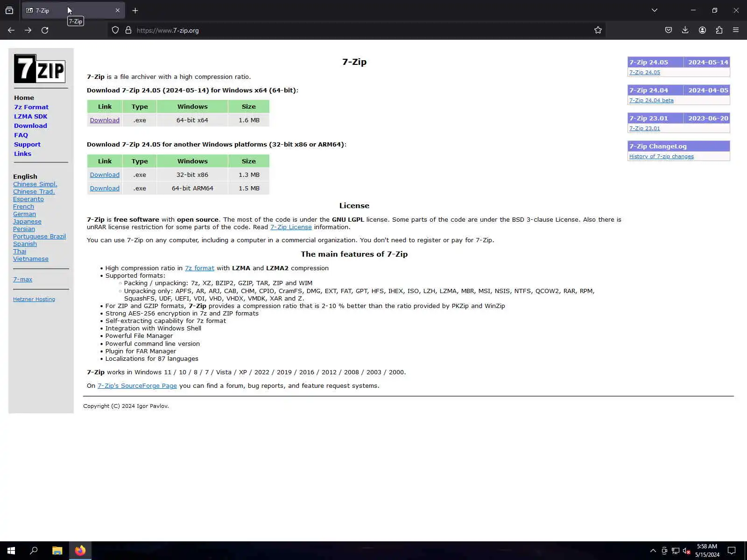Switch language to Vietnamese
The height and width of the screenshot is (560, 747).
click(x=31, y=259)
